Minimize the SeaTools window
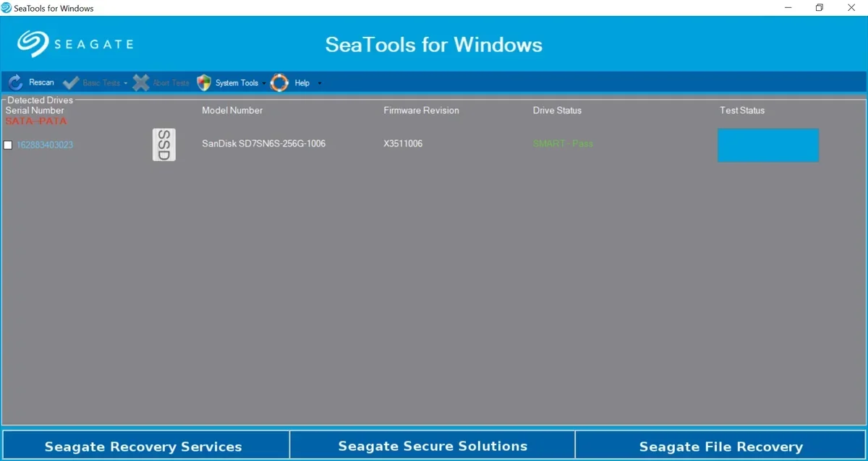Screen dimensions: 868x461 coord(787,8)
